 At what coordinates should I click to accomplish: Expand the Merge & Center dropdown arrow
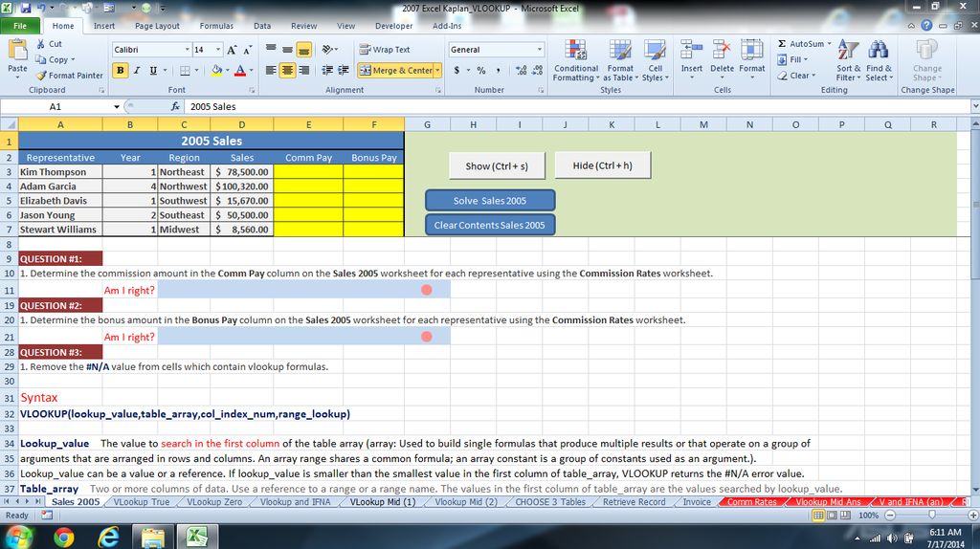[x=437, y=71]
